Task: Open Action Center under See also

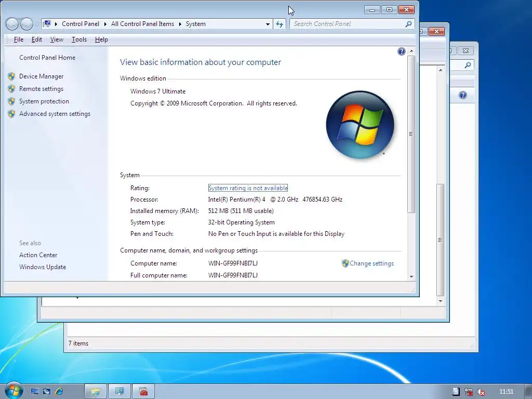Action: [x=38, y=255]
